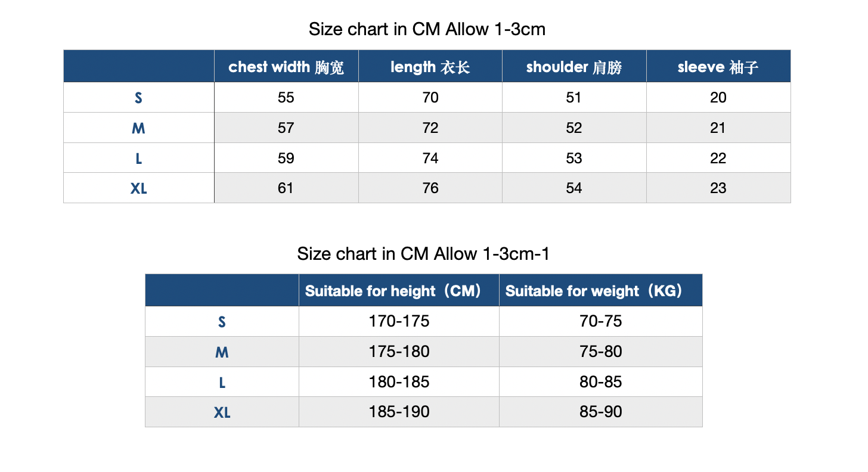Select the 'sleeve 袖子' header cell
This screenshot has width=868, height=472.
[718, 67]
